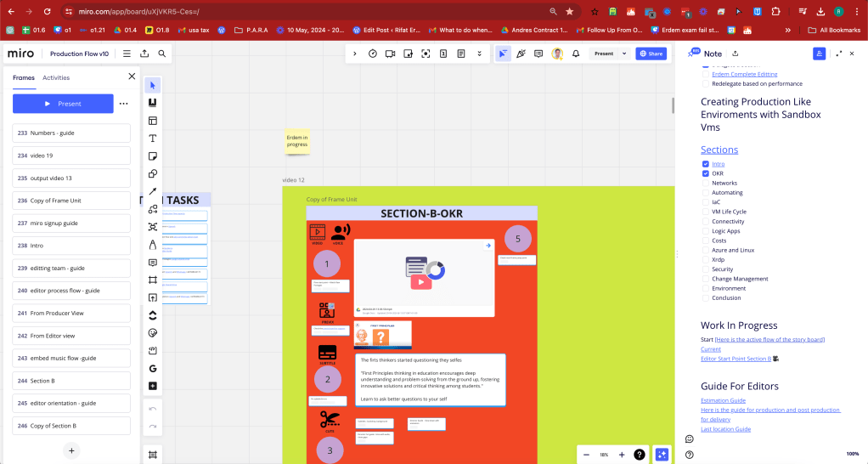Open the Present dropdown arrow in top bar

click(624, 54)
